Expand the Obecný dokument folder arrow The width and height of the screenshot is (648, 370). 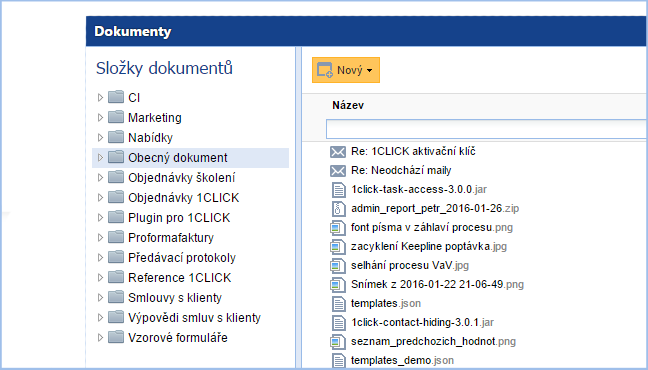click(100, 158)
